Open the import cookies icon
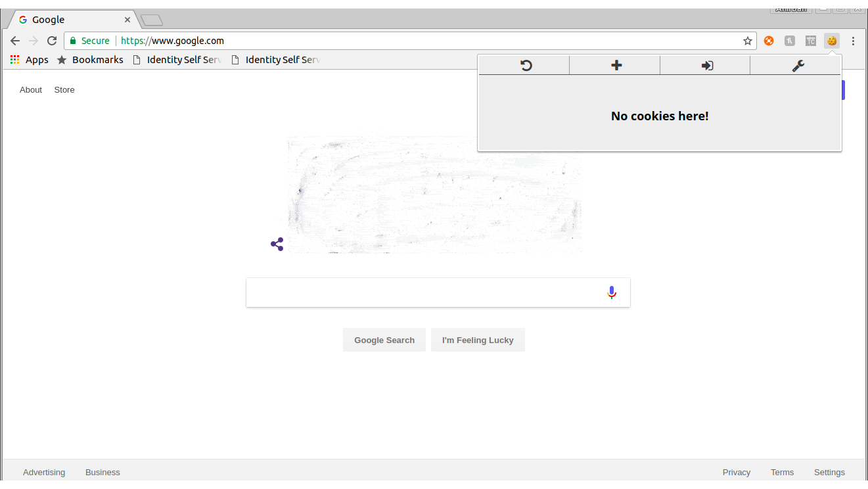Image resolution: width=868 pixels, height=489 pixels. [x=707, y=65]
